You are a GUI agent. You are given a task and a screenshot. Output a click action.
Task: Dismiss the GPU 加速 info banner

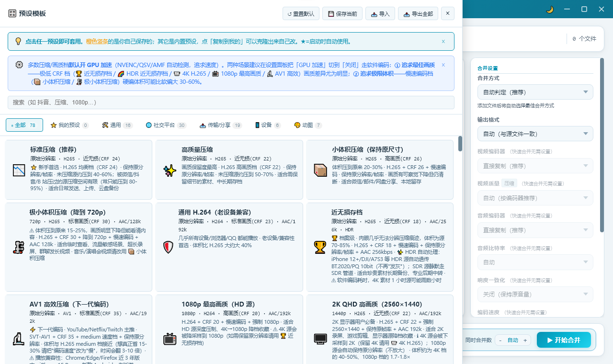pyautogui.click(x=443, y=65)
